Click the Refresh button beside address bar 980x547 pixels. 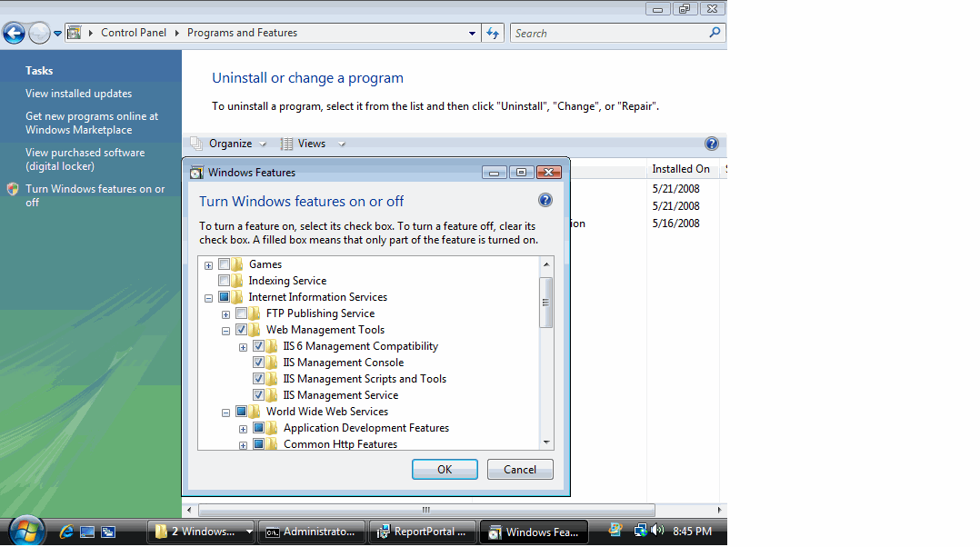click(x=493, y=33)
